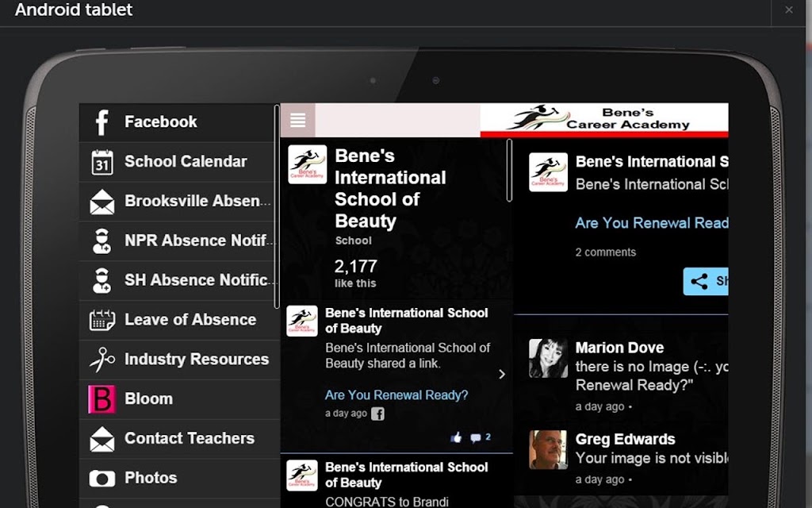Open 'Are You Renewal Ready?' link in feed
The width and height of the screenshot is (812, 508).
[x=396, y=395]
